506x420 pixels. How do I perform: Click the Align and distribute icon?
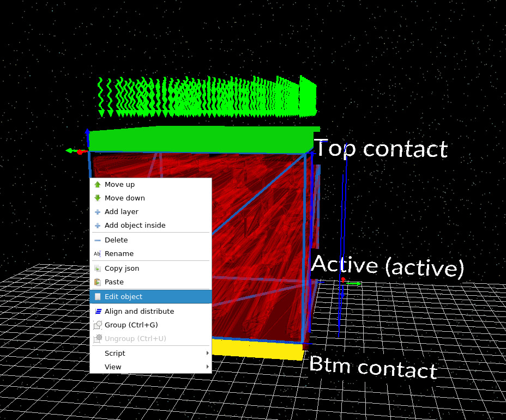click(x=98, y=311)
